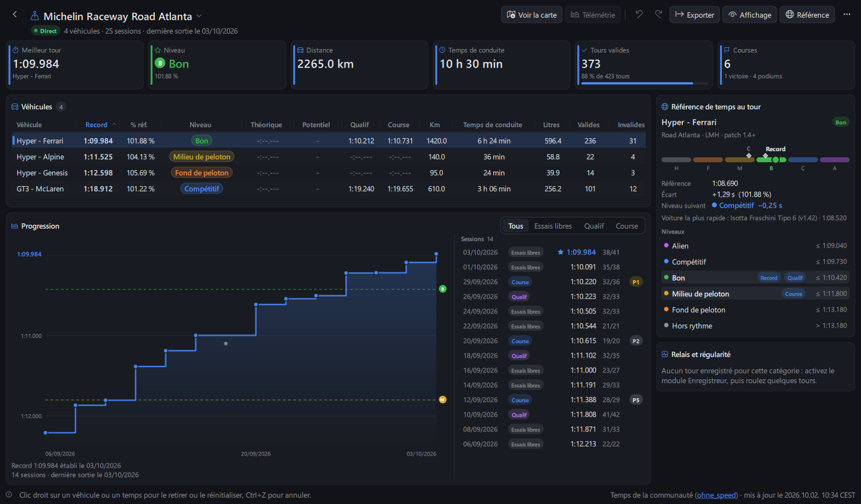Expand the track selector chevron beside the title
861x504 pixels.
199,16
